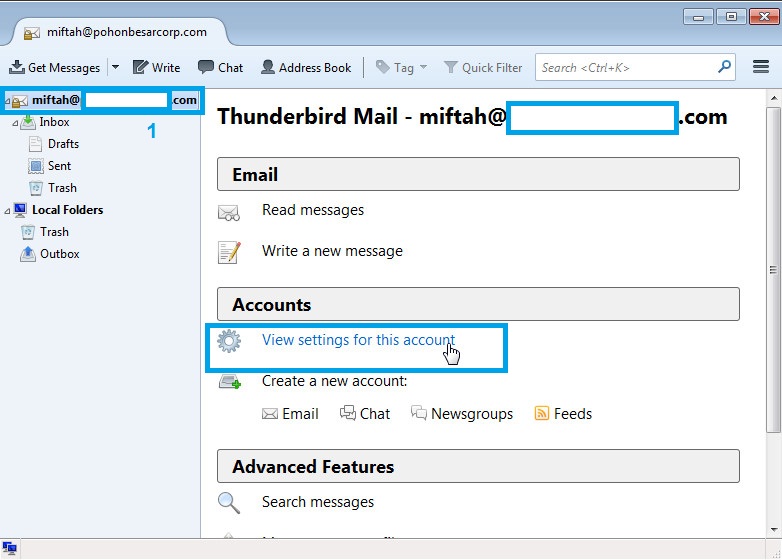Click View settings for this account
The width and height of the screenshot is (782, 560).
[x=358, y=340]
